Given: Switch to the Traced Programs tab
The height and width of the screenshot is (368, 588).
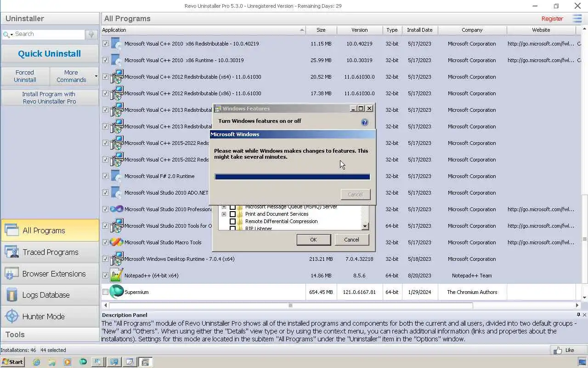Looking at the screenshot, I should [x=50, y=252].
